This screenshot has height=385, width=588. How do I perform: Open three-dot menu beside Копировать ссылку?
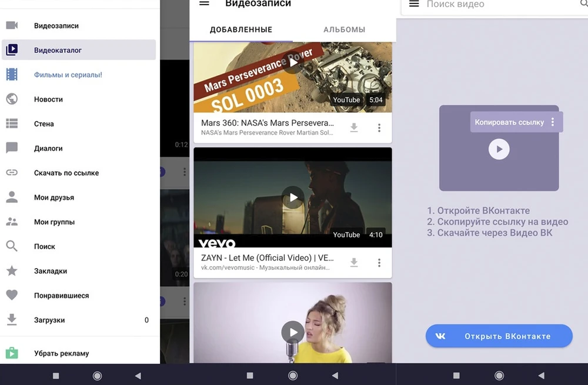[552, 122]
